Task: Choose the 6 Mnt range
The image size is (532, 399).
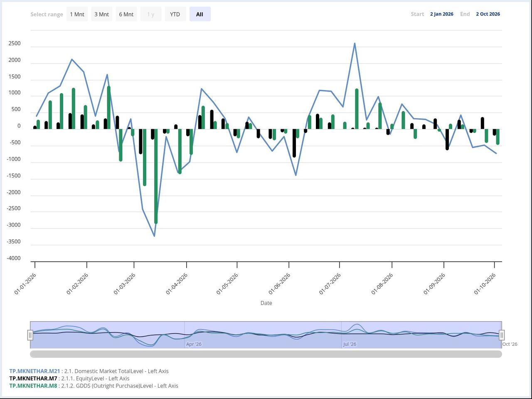Action: 126,14
